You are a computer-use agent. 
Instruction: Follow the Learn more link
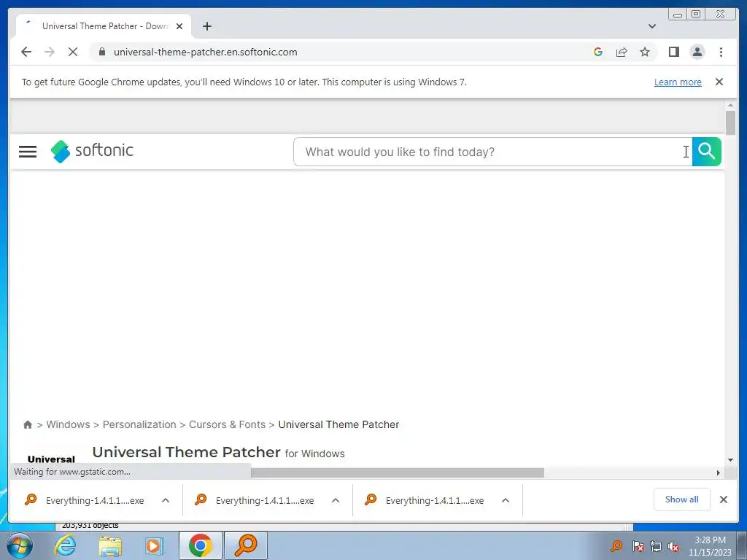pos(678,82)
